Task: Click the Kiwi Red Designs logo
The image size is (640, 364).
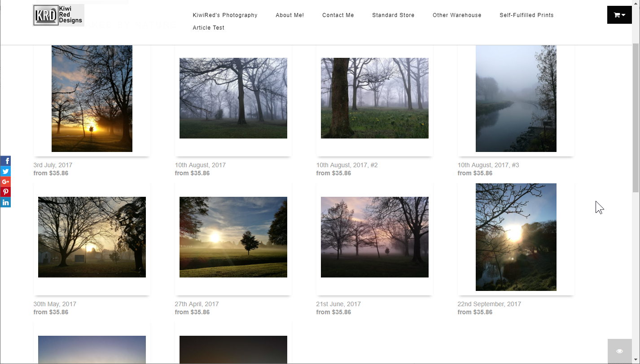Action: 58,15
